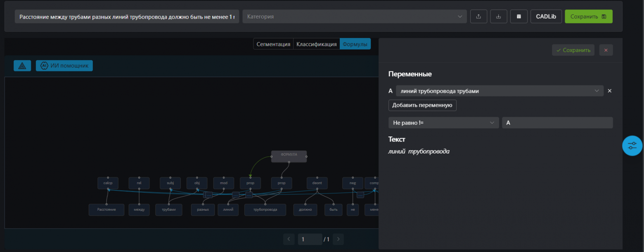Click the CADLib button
The image size is (644, 252).
click(x=546, y=16)
